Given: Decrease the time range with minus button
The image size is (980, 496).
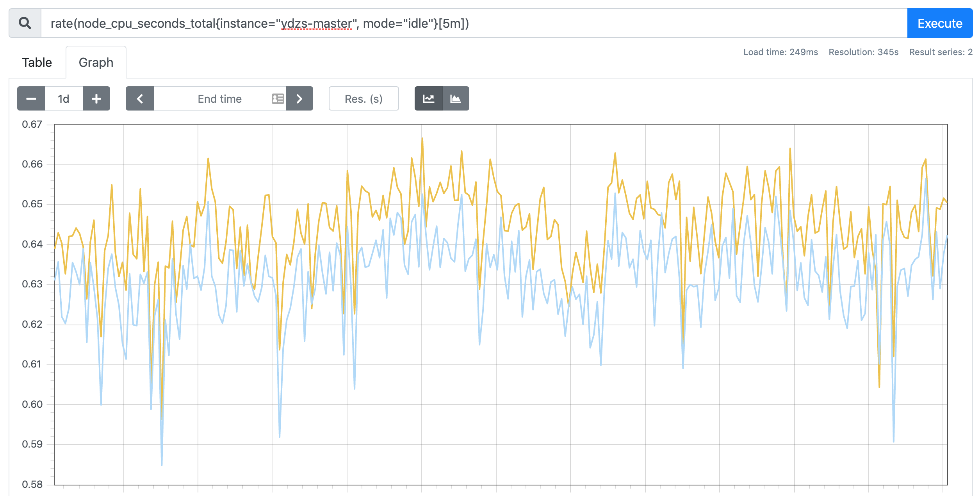Looking at the screenshot, I should click(x=31, y=98).
